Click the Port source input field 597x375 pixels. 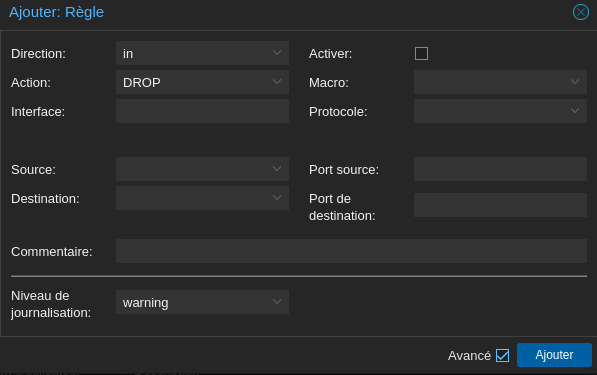click(500, 169)
